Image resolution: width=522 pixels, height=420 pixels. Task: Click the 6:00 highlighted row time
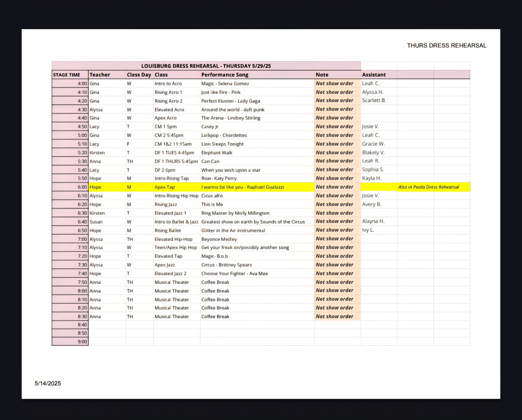pyautogui.click(x=70, y=187)
